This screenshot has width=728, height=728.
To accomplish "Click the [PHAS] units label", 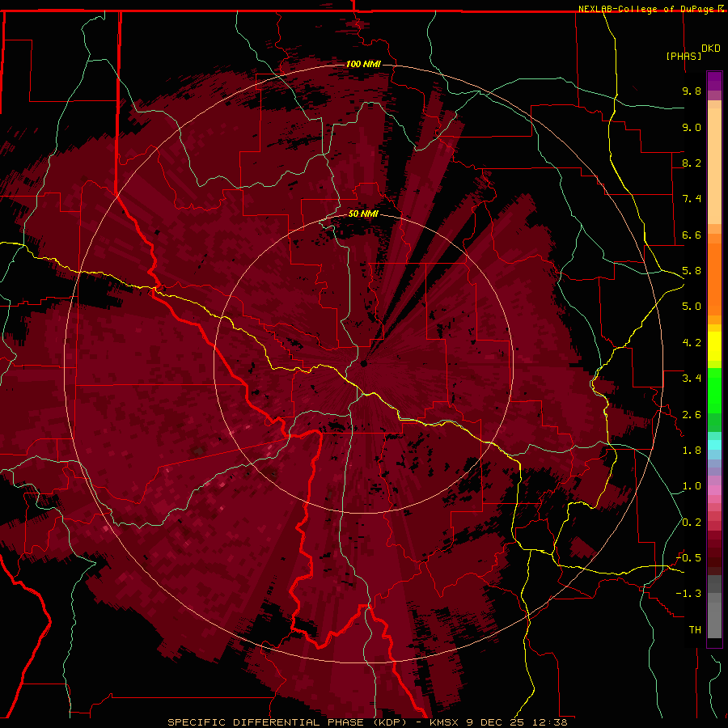I will coord(684,56).
